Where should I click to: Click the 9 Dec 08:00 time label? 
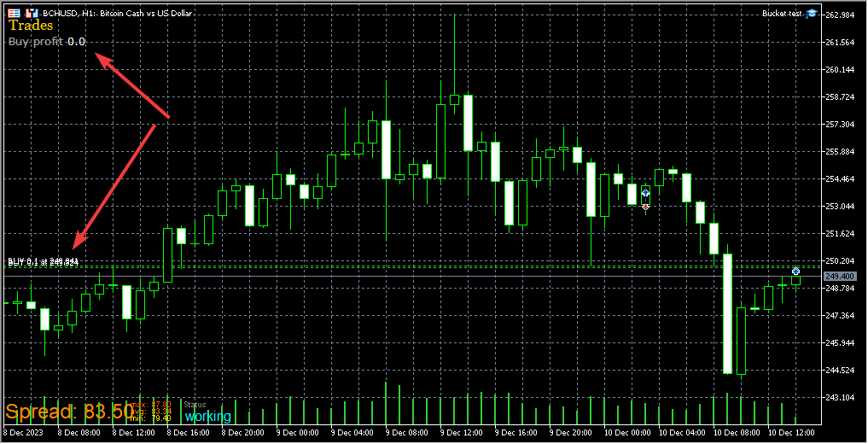[x=407, y=432]
